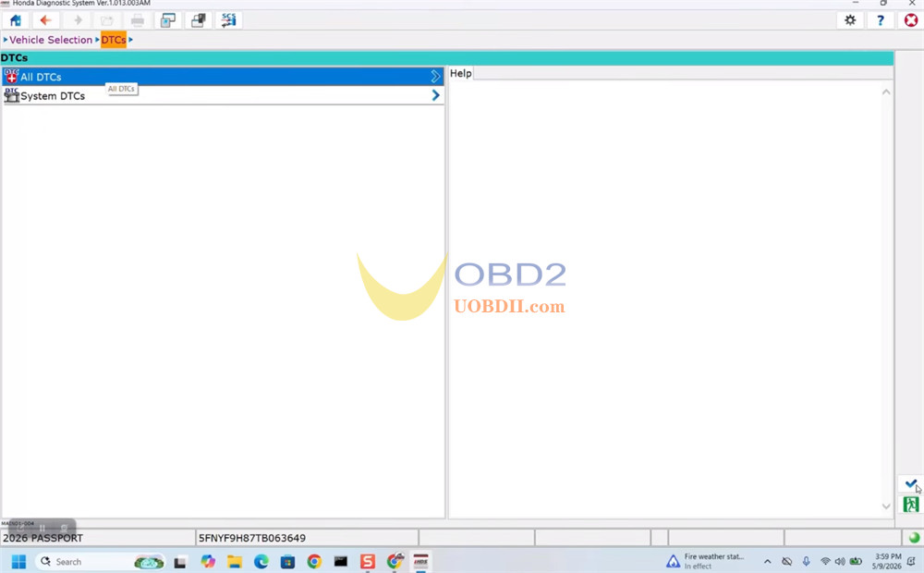Open Copilot from the taskbar

click(207, 562)
